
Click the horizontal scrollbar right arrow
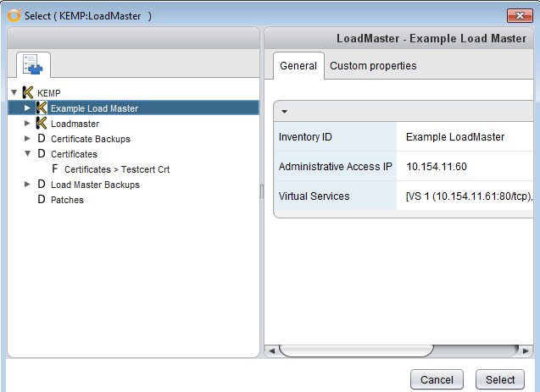pos(526,351)
